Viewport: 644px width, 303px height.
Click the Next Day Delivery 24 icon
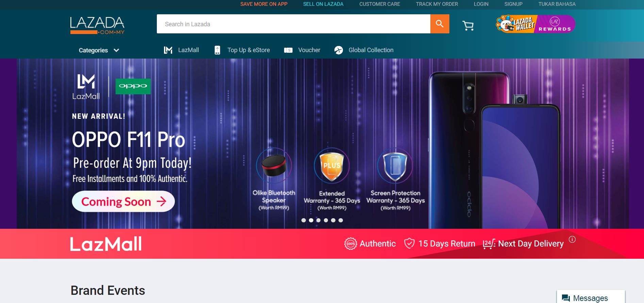pos(489,244)
